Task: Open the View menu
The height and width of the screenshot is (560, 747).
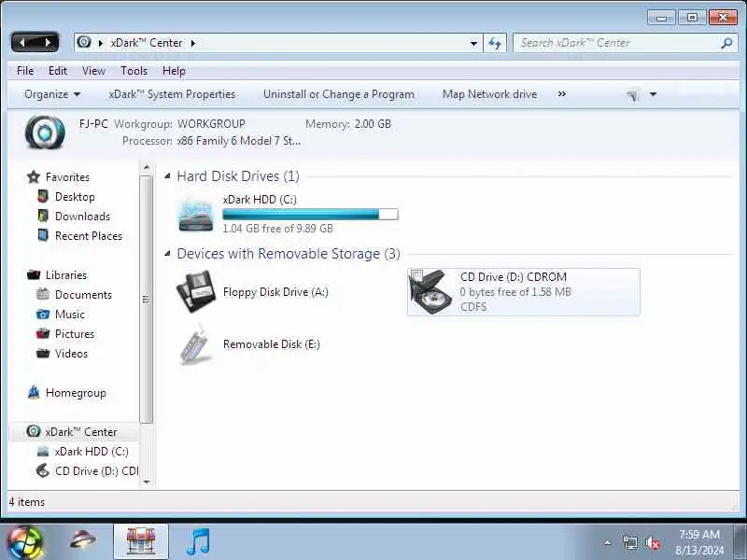Action: point(93,71)
